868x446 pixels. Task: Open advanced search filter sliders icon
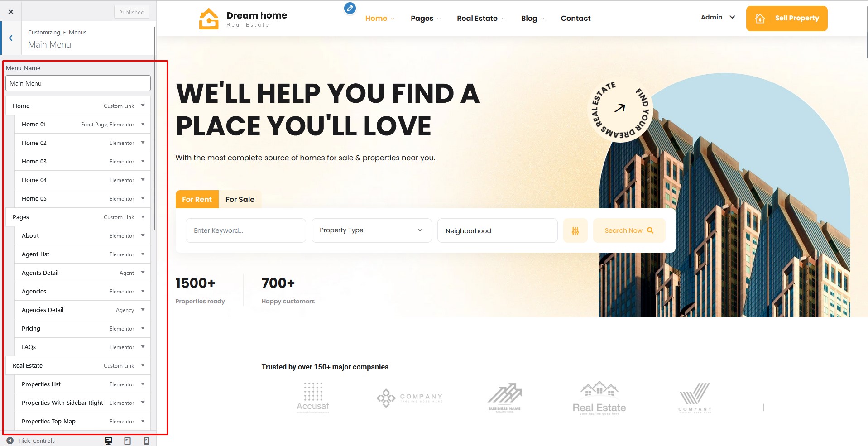coord(575,230)
